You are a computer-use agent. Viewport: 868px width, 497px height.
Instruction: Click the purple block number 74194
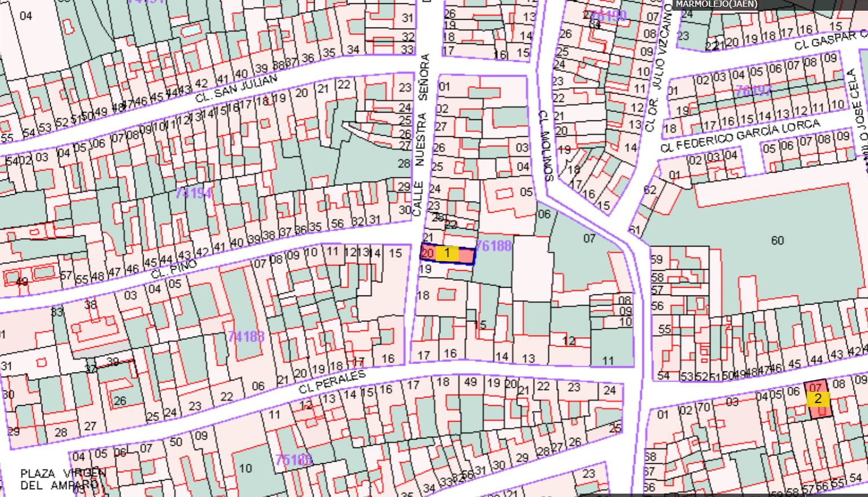193,193
